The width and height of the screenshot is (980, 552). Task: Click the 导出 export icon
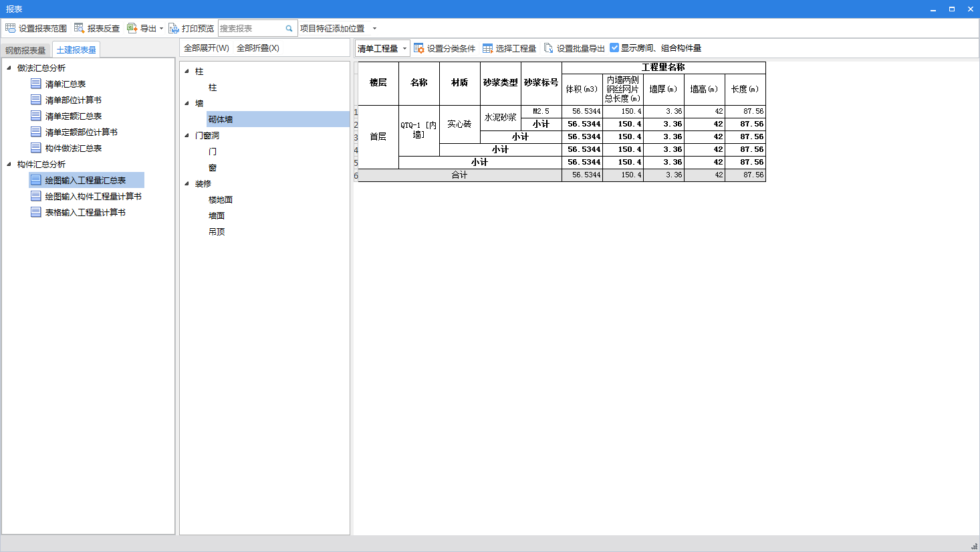pos(132,28)
